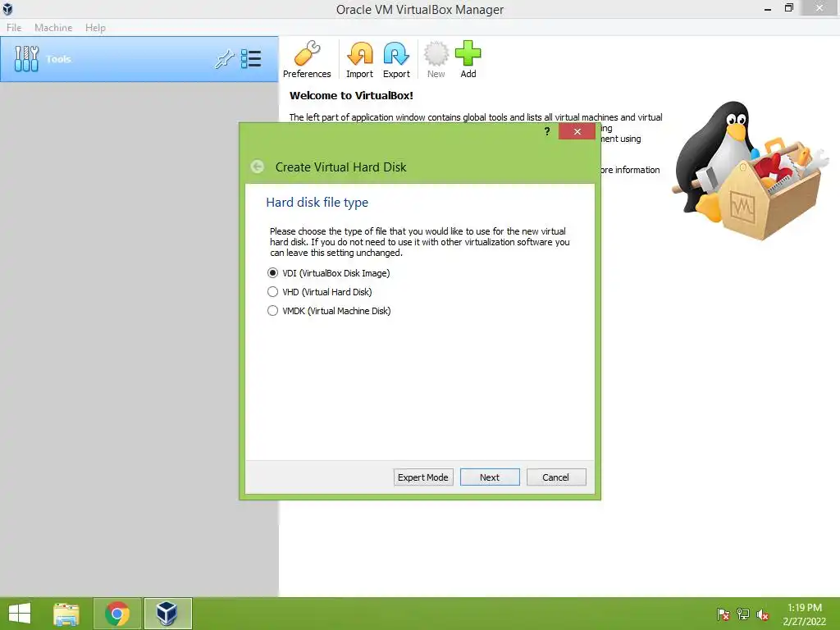
Task: Open Preferences from the VirtualBox toolbar
Action: [x=307, y=59]
